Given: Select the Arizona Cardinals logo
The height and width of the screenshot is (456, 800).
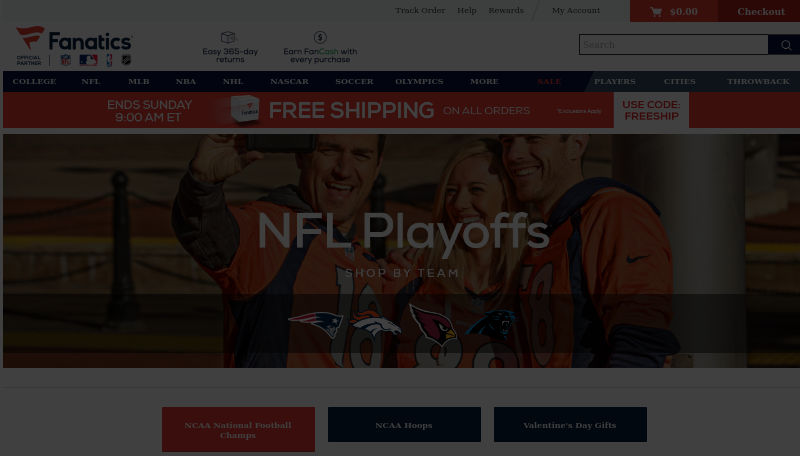Looking at the screenshot, I should coord(433,324).
